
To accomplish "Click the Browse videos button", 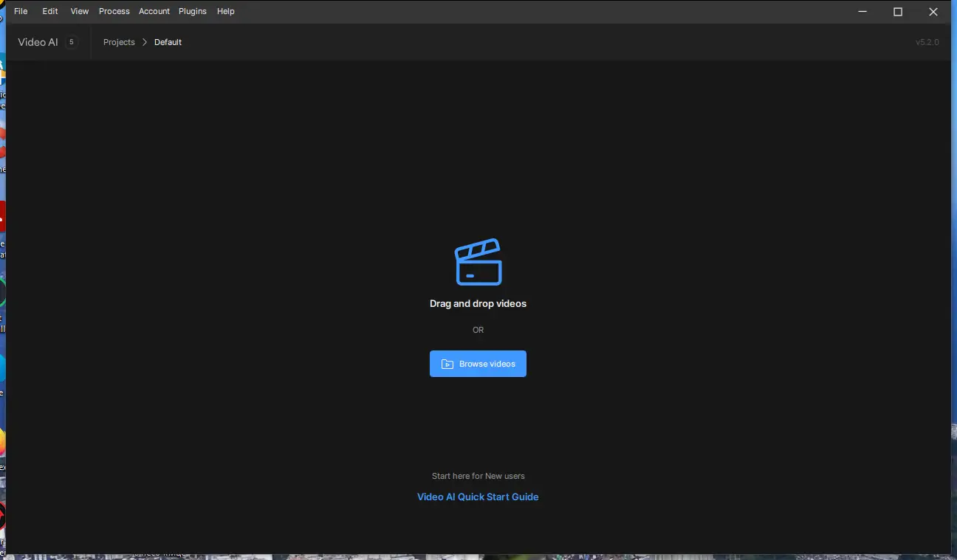I will point(478,364).
